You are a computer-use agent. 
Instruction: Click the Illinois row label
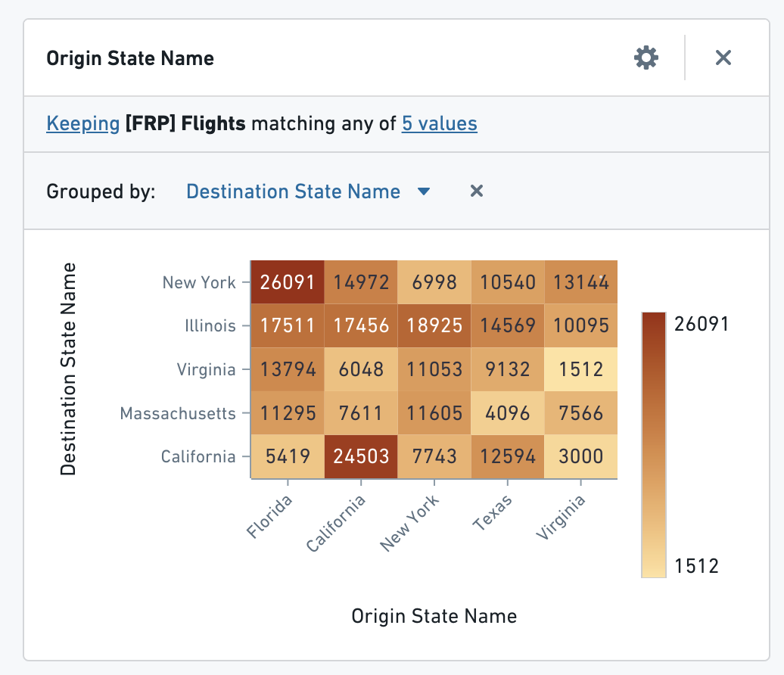(210, 326)
